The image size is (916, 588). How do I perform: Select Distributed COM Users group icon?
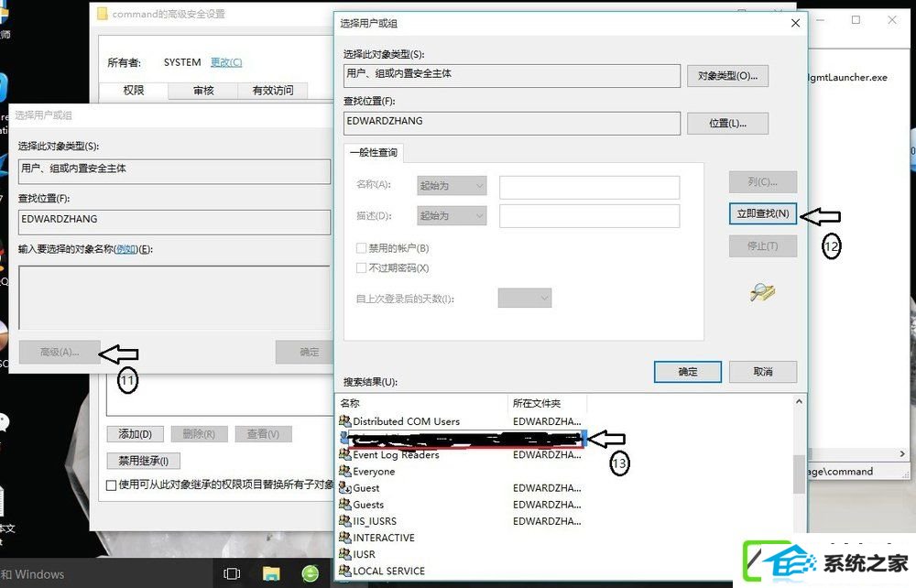344,421
